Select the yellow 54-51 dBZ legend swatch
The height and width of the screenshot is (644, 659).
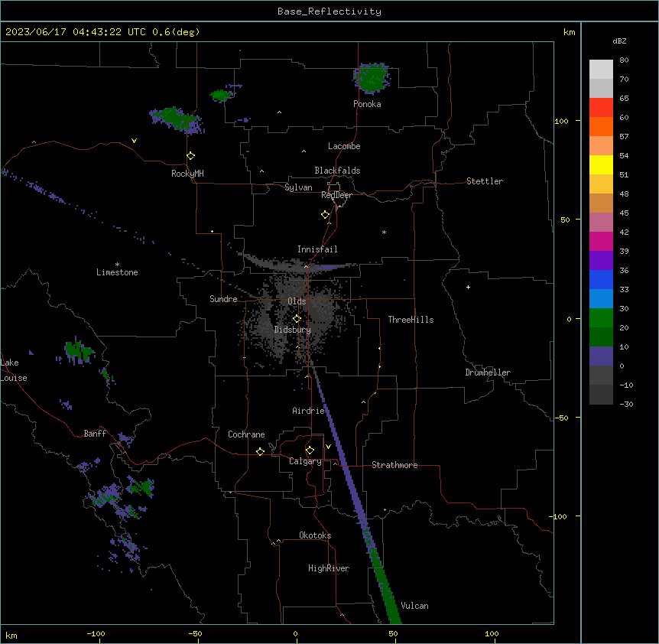[601, 164]
